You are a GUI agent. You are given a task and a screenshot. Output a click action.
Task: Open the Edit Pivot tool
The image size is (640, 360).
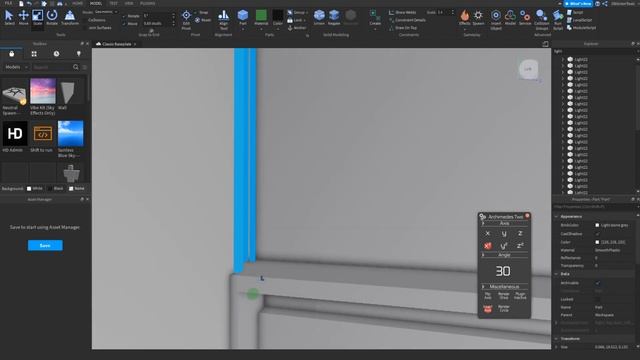[x=186, y=20]
